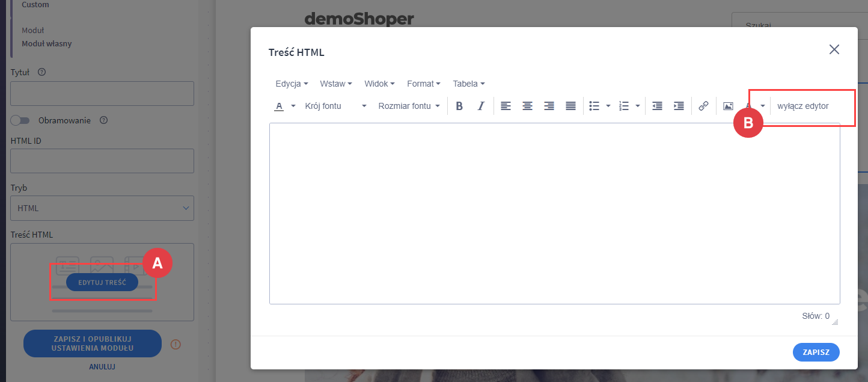Justify the text alignment
The image size is (868, 382).
[x=570, y=106]
